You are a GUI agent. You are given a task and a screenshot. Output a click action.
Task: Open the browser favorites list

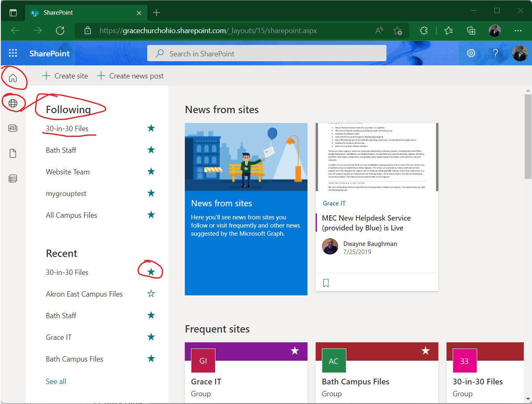pyautogui.click(x=449, y=31)
